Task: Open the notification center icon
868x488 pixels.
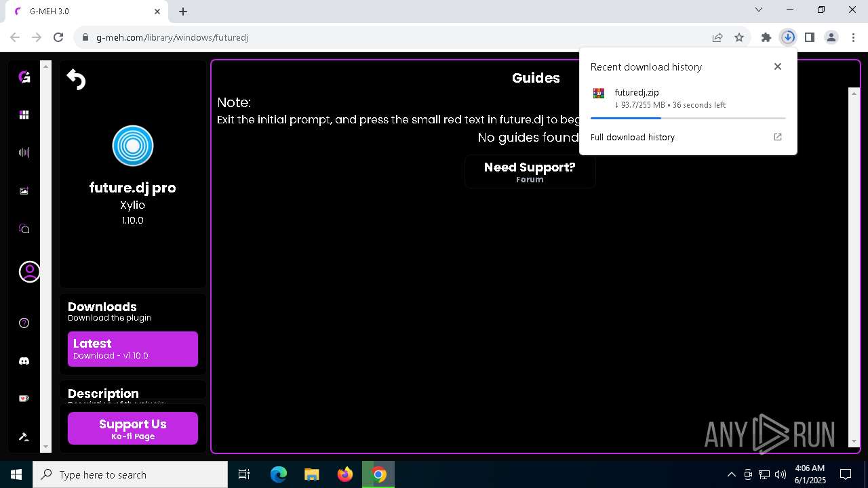Action: [846, 474]
